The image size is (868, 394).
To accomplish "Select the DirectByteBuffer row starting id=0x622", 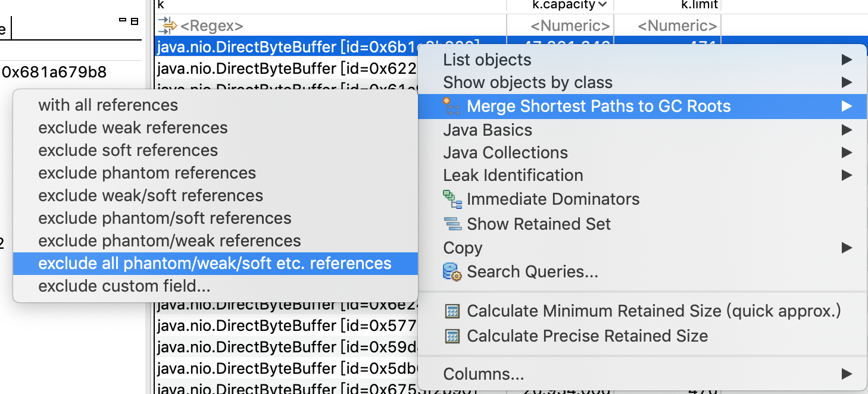I will (x=287, y=68).
